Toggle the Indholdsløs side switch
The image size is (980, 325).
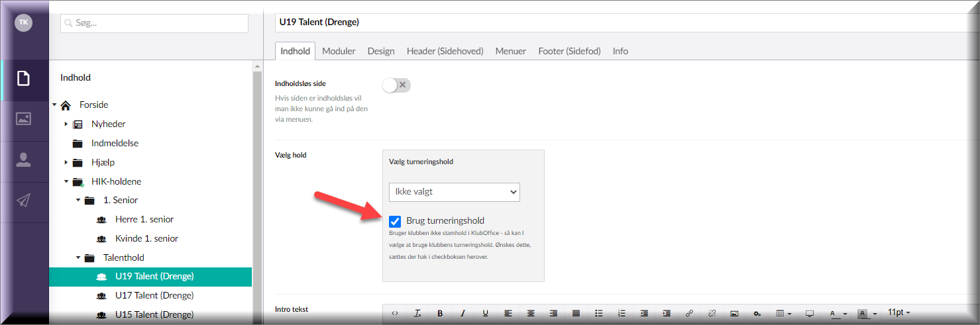pos(397,85)
